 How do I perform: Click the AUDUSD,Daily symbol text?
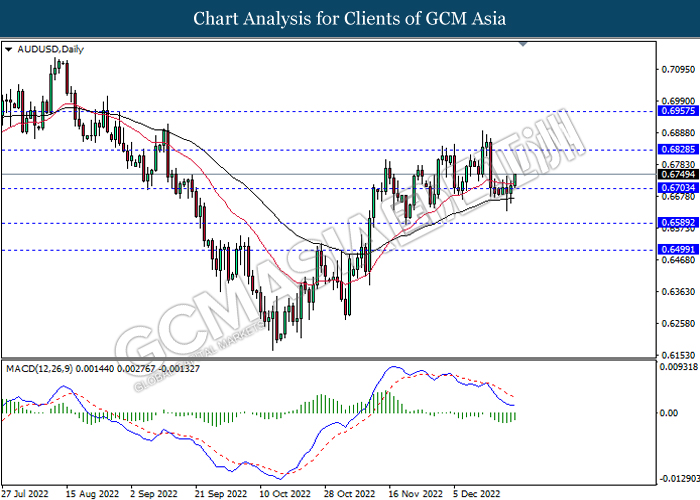pyautogui.click(x=50, y=50)
